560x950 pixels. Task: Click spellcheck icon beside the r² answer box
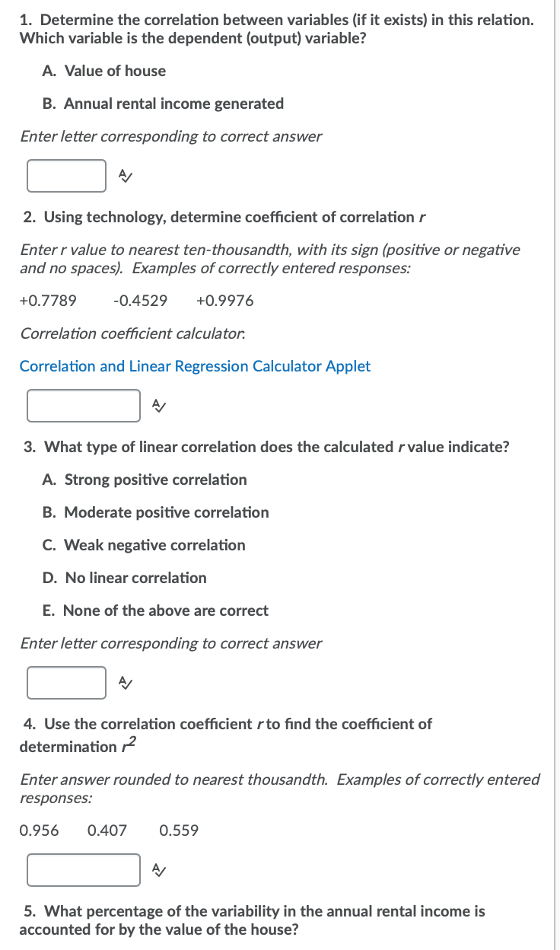[159, 870]
